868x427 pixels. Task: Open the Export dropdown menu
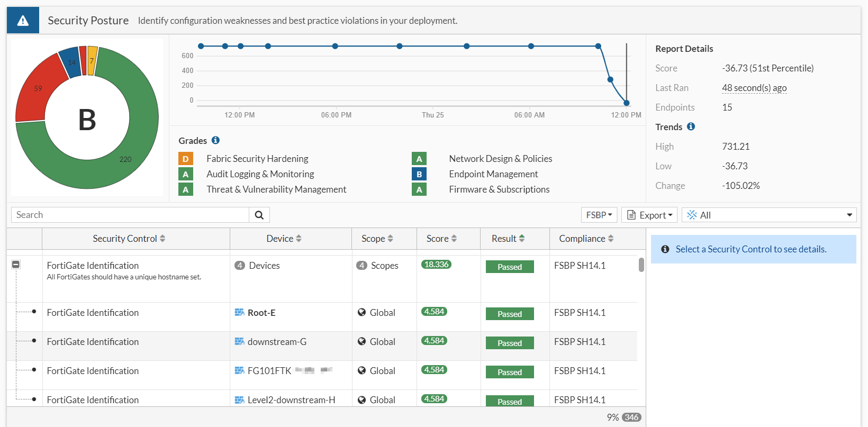click(x=649, y=215)
